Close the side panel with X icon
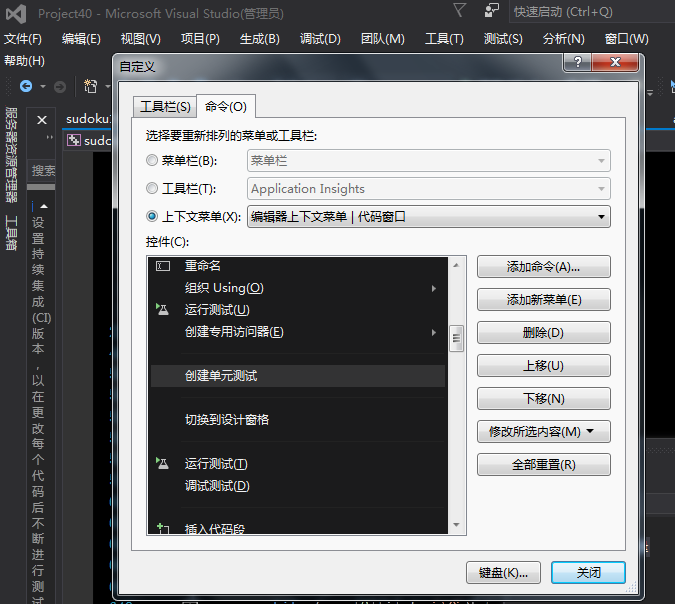The height and width of the screenshot is (604, 675). pos(42,120)
